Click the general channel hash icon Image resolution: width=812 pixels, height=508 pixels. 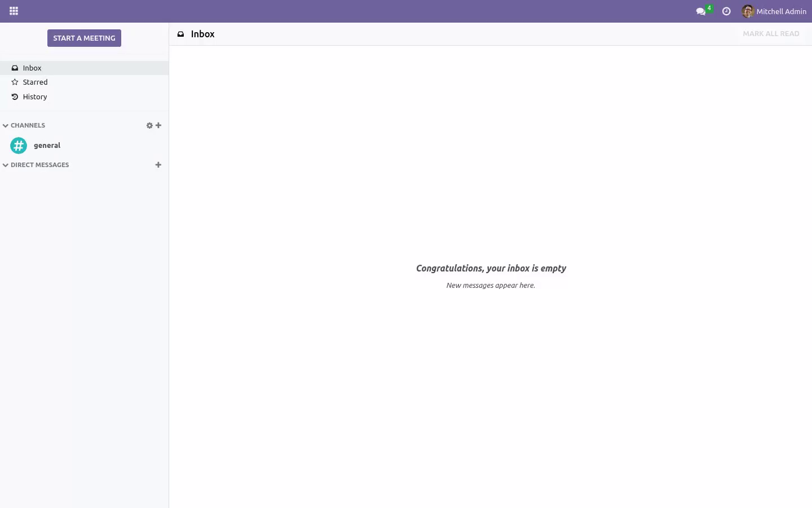pos(19,146)
